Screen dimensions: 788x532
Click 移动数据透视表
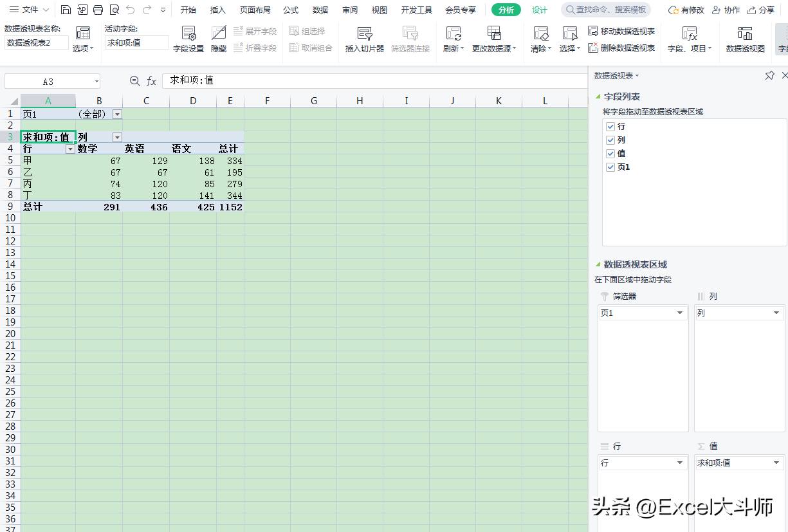coord(621,31)
